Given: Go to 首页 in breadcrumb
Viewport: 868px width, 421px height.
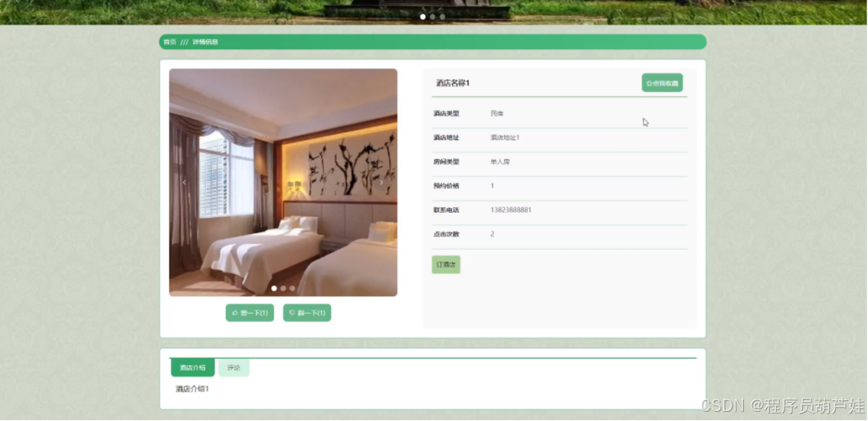Looking at the screenshot, I should [170, 42].
